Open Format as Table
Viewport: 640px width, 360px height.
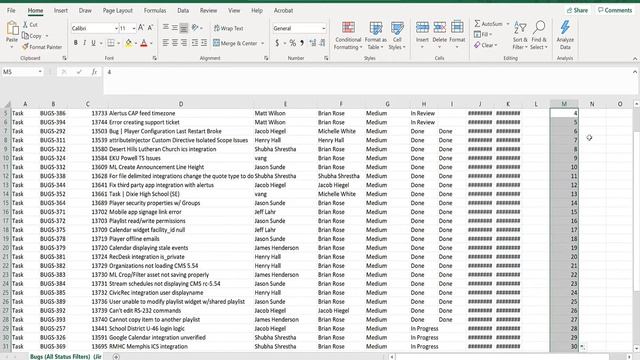pos(376,36)
